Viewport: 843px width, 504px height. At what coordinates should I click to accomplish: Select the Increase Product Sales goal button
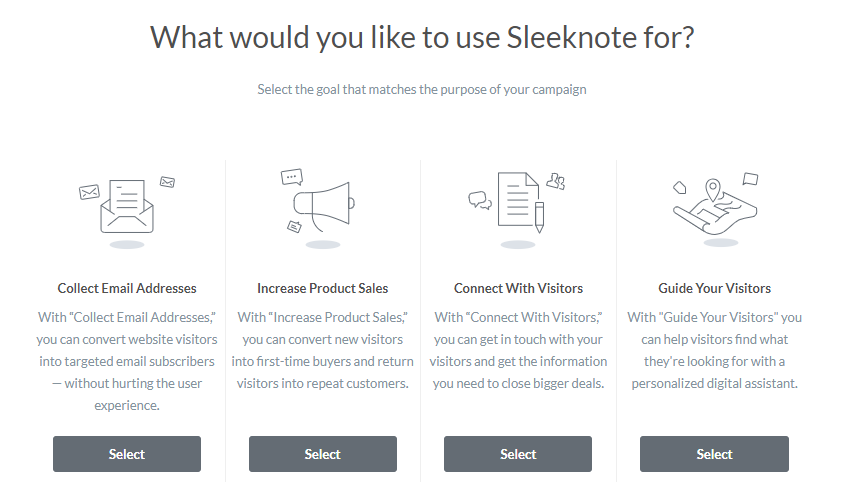pyautogui.click(x=323, y=454)
